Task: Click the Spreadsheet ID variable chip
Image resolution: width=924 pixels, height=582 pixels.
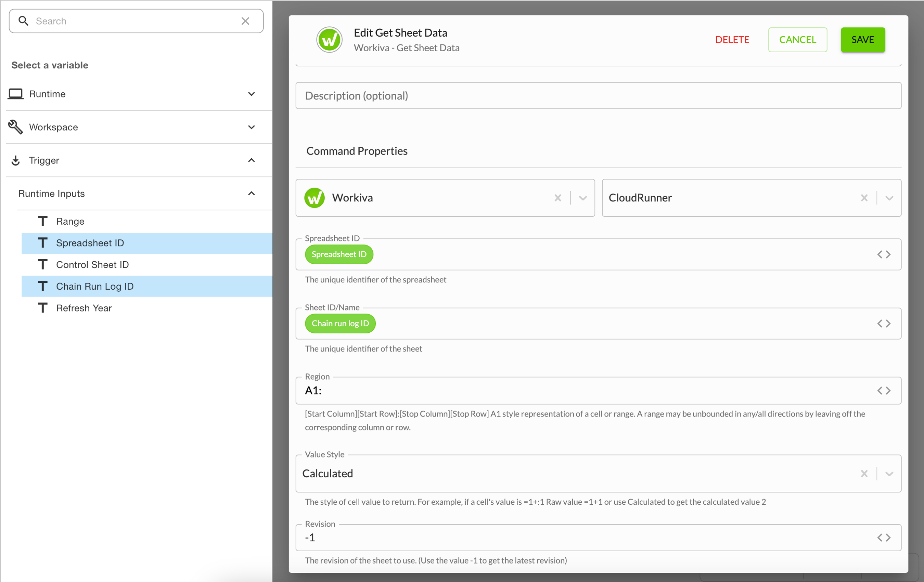Action: [x=339, y=254]
